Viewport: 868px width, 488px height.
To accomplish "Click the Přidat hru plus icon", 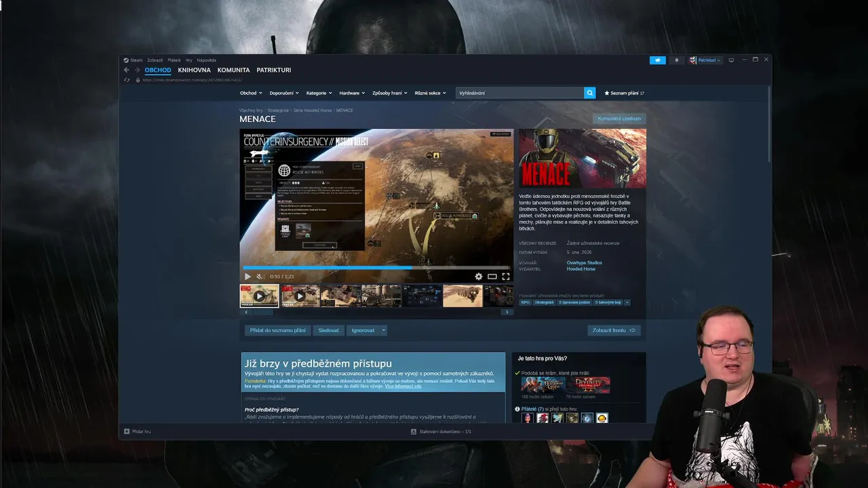I will tap(127, 431).
